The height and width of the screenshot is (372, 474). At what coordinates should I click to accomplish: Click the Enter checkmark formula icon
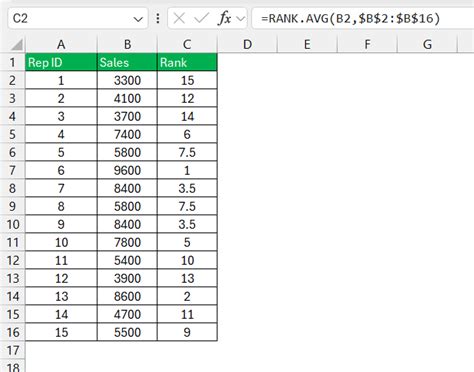(201, 18)
